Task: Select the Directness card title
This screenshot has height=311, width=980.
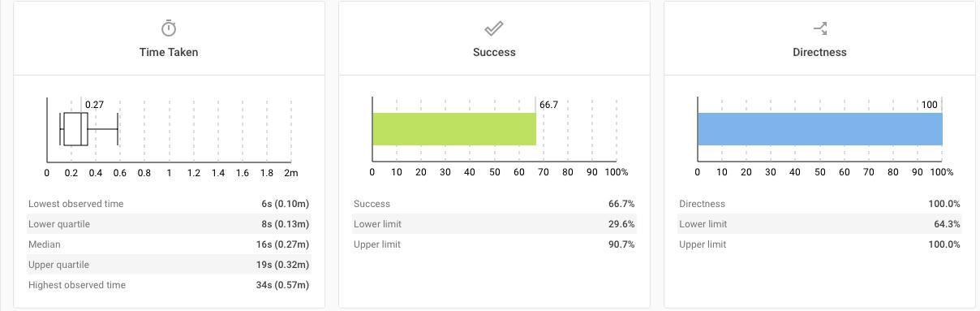Action: tap(819, 52)
